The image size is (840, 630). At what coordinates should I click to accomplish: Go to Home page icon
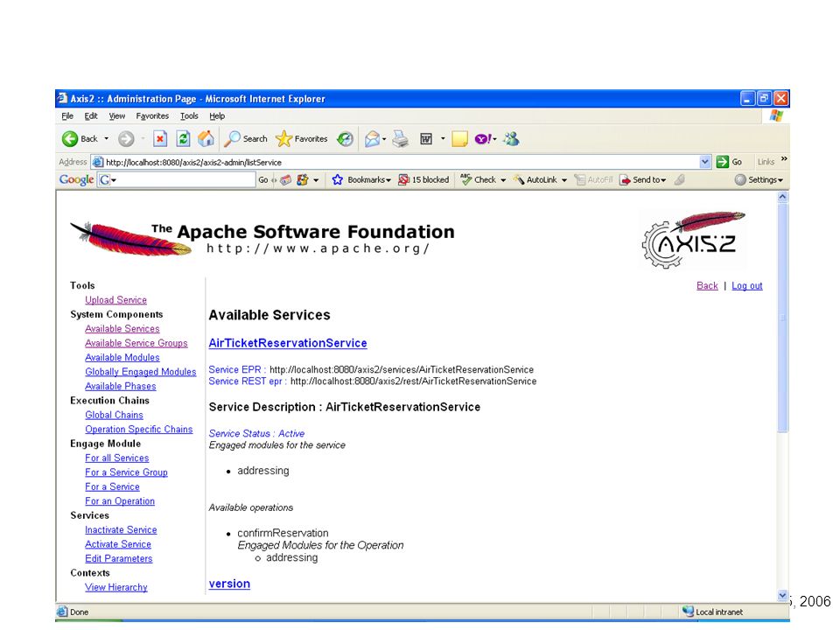(206, 139)
